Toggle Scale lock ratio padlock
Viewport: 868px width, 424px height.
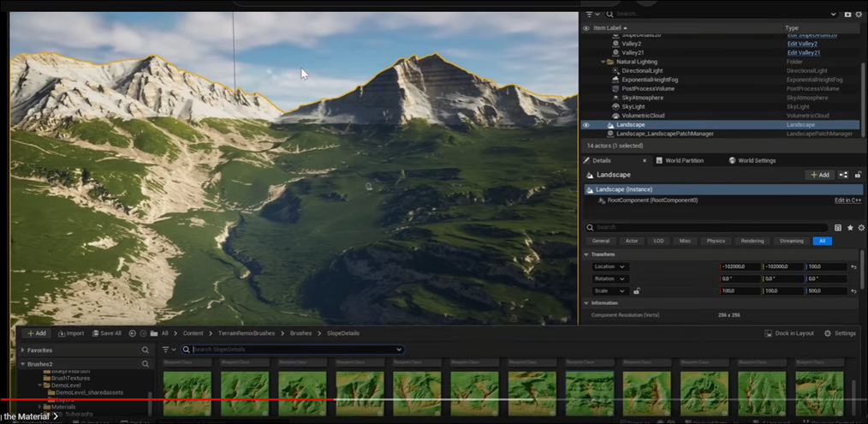point(637,291)
